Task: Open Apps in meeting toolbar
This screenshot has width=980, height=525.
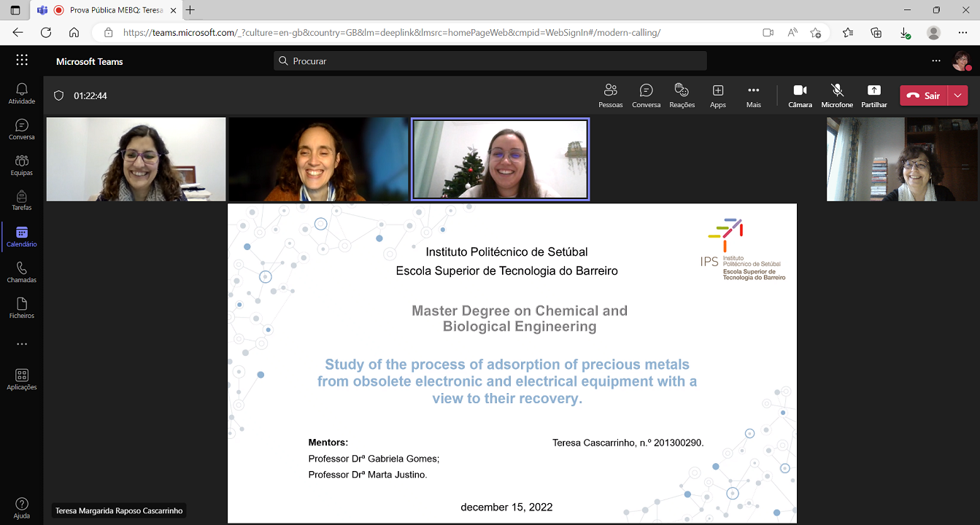Action: (717, 96)
